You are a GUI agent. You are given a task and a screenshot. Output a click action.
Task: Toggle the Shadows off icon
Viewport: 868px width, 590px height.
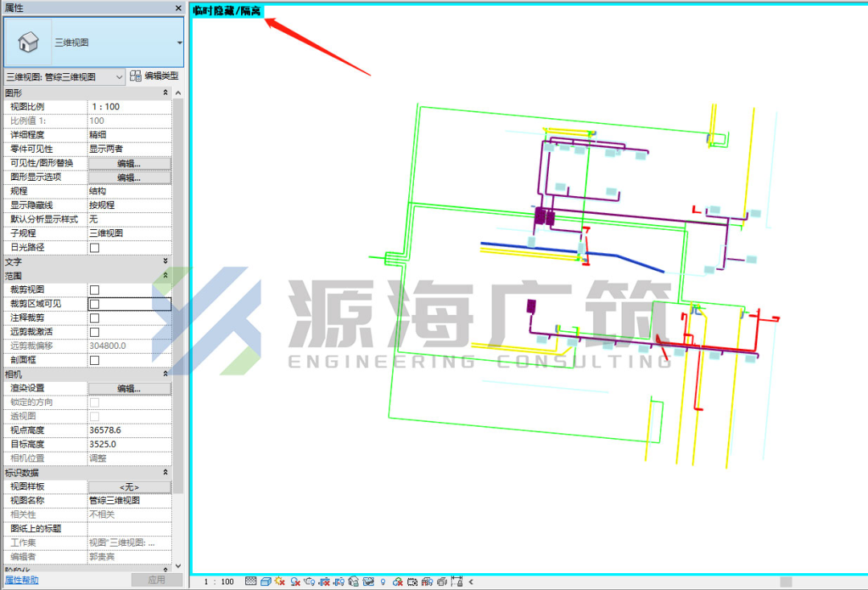tap(295, 582)
